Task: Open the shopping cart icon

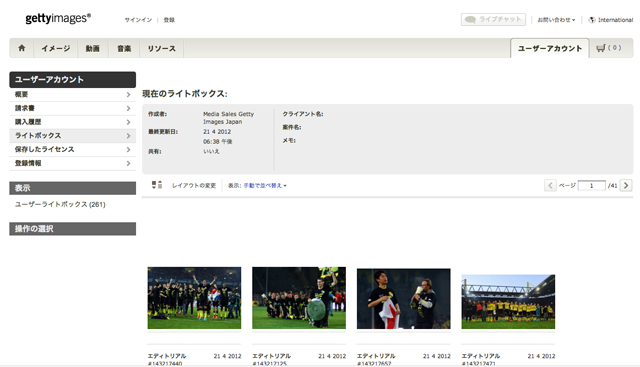Action: 600,48
